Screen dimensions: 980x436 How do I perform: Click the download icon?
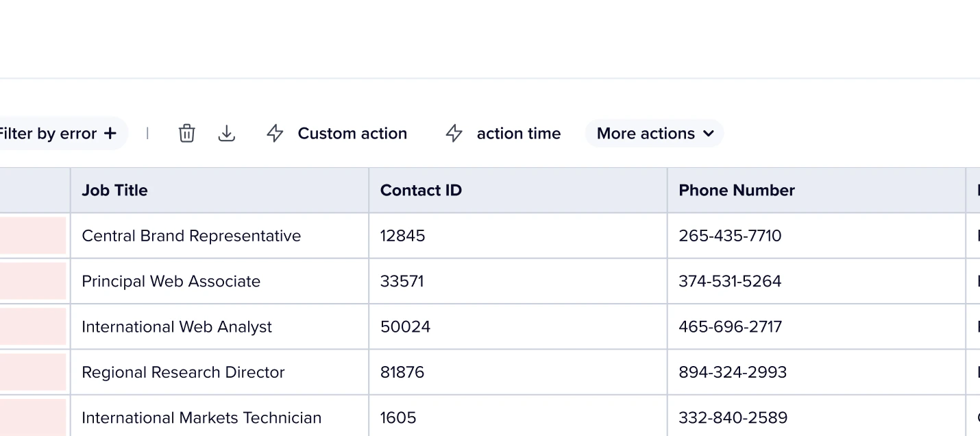pyautogui.click(x=227, y=133)
